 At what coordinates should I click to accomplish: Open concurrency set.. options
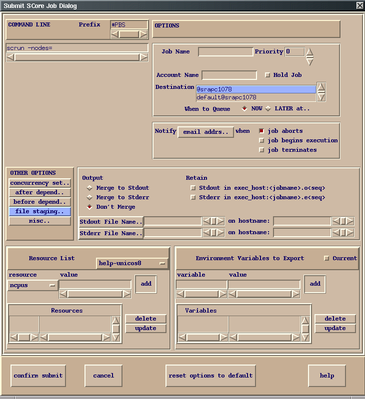pos(40,183)
